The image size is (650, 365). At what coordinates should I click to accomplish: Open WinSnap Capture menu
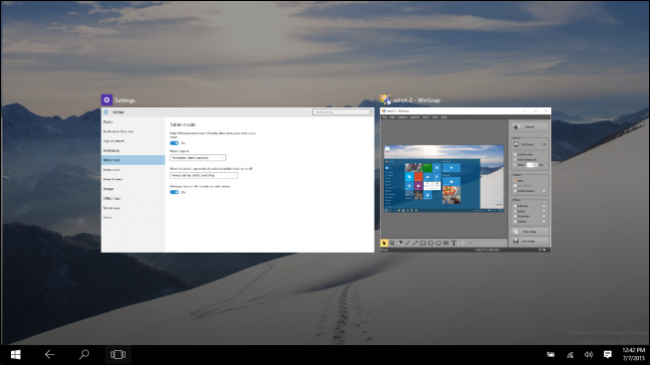[x=402, y=117]
